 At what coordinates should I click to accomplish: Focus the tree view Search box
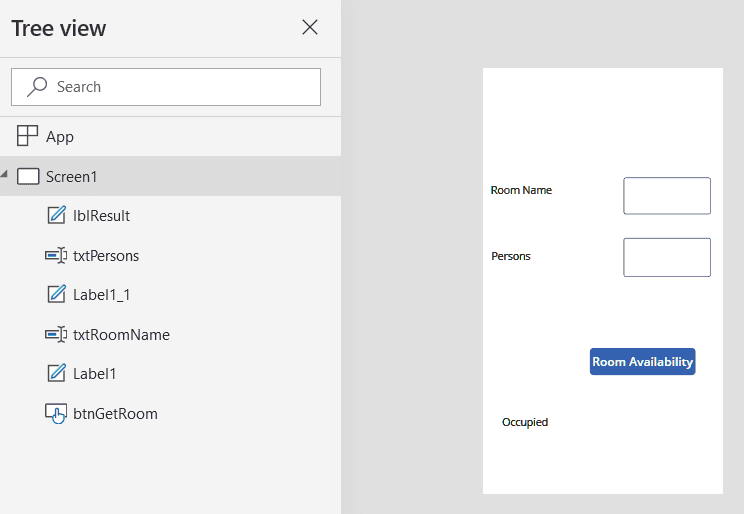click(166, 87)
